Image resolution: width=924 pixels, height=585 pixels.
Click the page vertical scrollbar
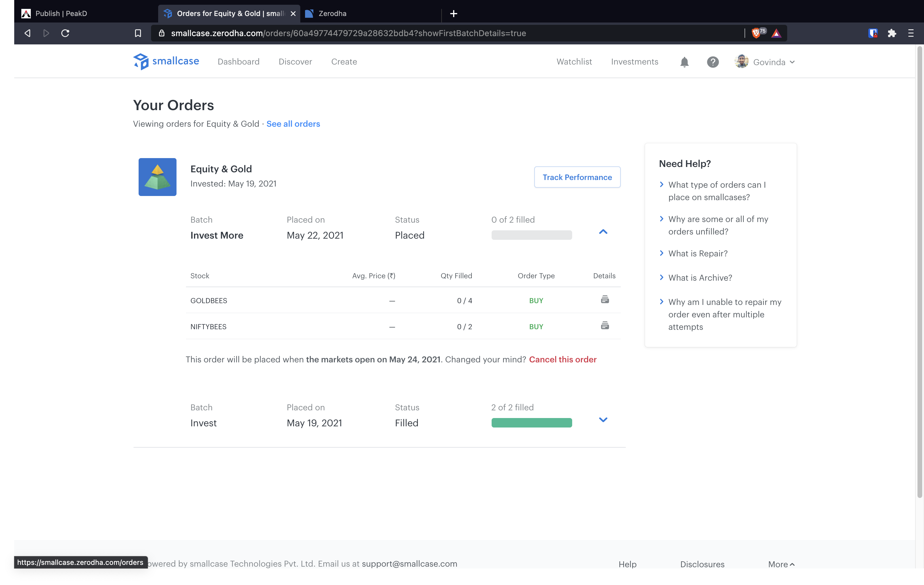(x=919, y=272)
